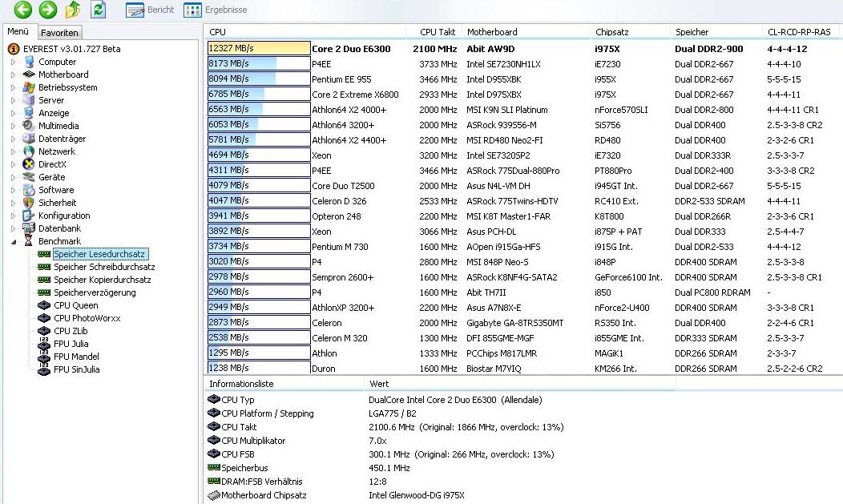
Task: Sort by the CPU column header
Action: (305, 32)
